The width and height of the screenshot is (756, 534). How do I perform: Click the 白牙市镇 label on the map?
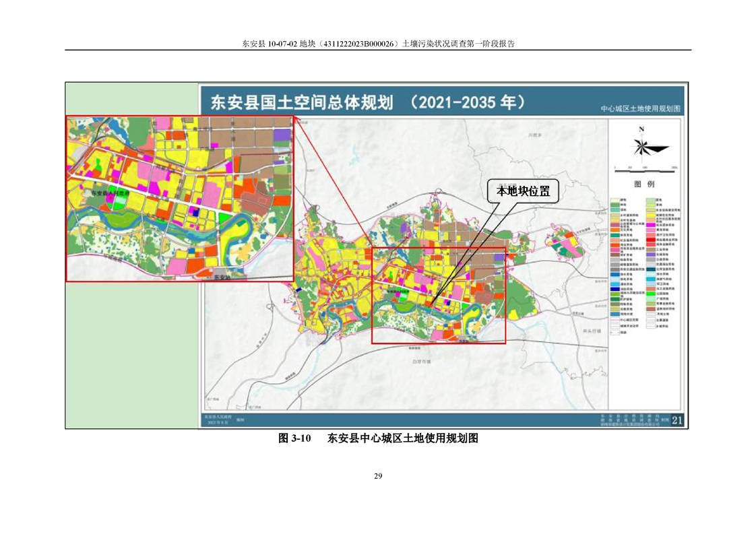(420, 361)
